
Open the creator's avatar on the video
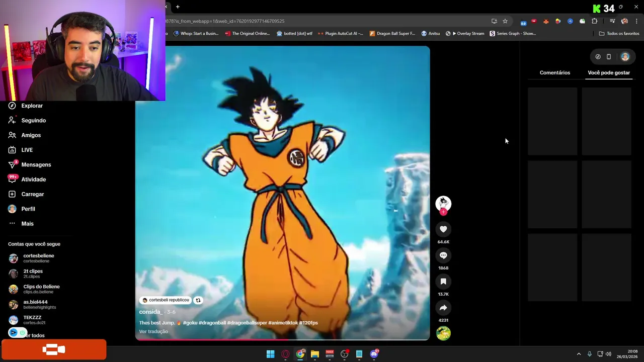[443, 203]
